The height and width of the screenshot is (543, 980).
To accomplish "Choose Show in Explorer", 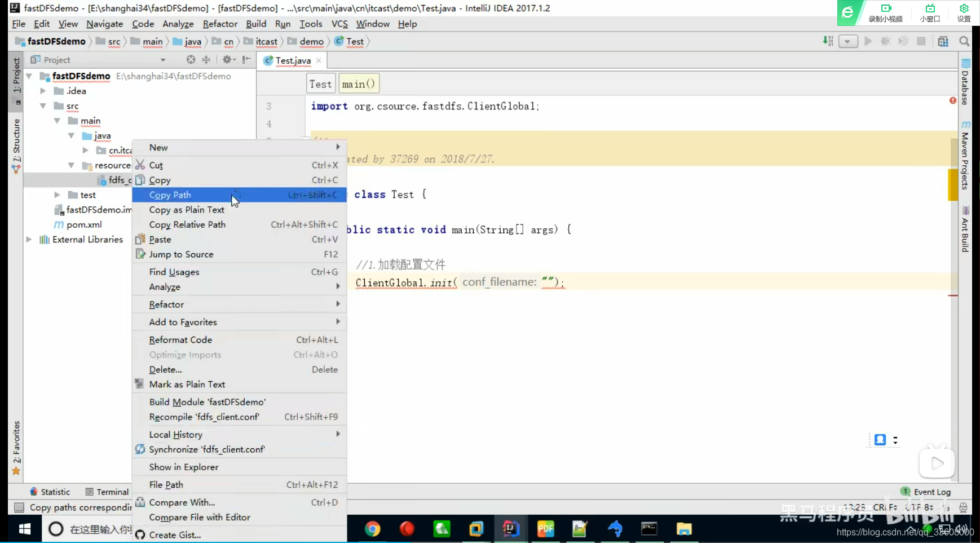I will 240,467.
